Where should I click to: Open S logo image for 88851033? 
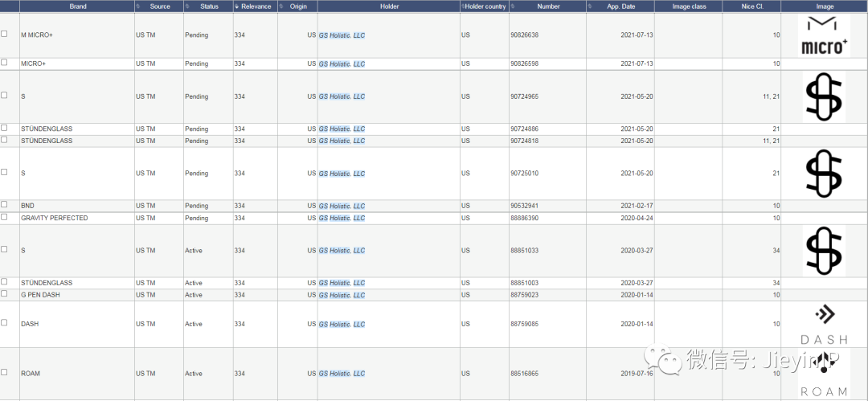pos(825,251)
